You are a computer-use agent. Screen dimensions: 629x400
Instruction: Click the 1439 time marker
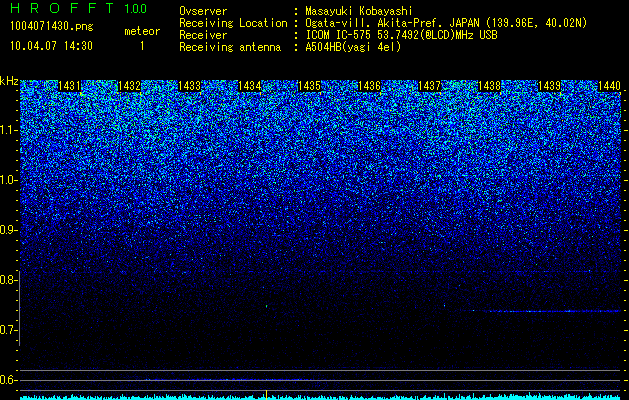pyautogui.click(x=549, y=86)
